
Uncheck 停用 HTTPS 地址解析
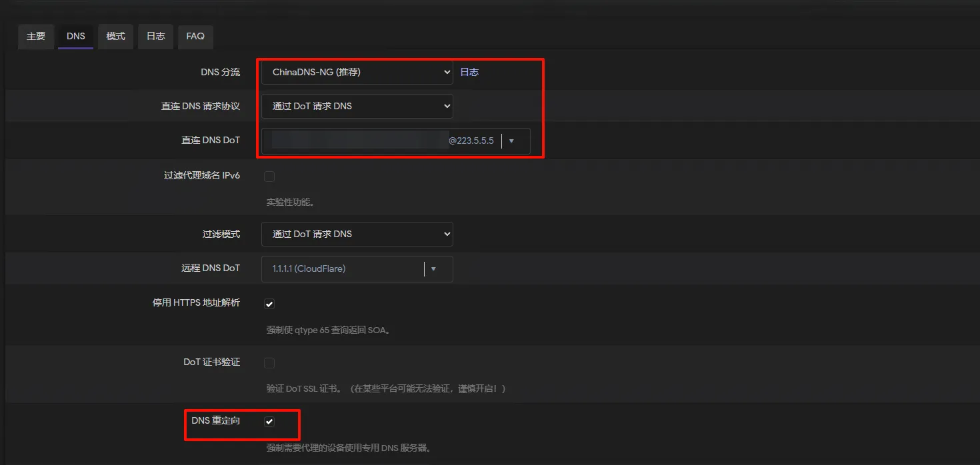coord(269,303)
